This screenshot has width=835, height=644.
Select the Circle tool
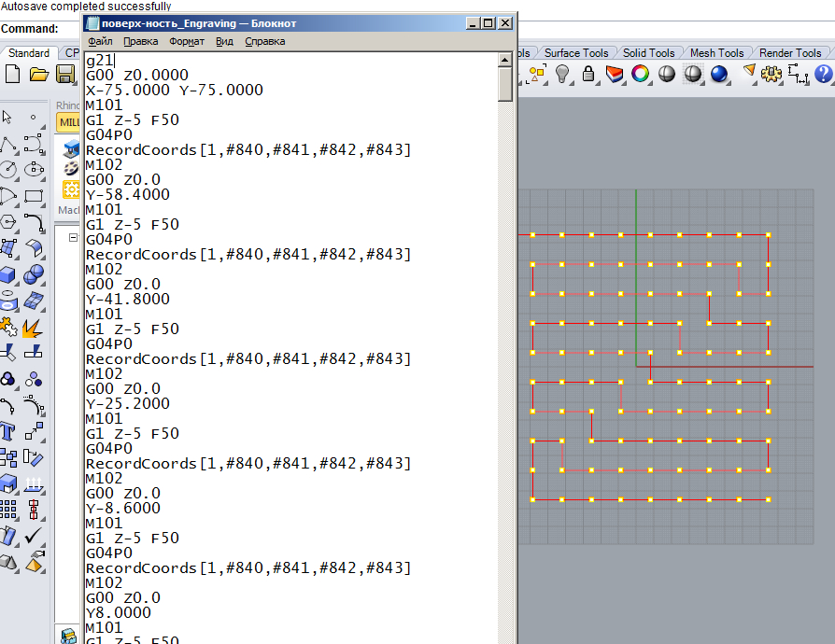pos(8,170)
